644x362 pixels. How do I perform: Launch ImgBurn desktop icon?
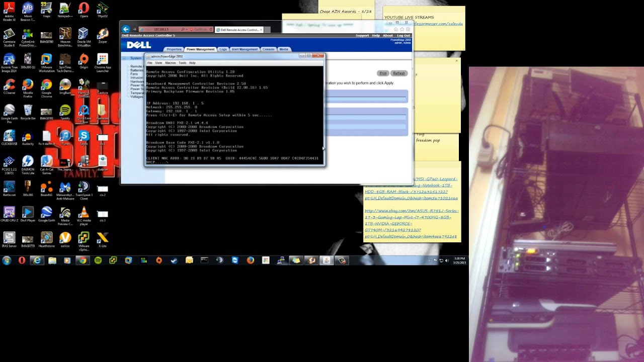pos(65,87)
